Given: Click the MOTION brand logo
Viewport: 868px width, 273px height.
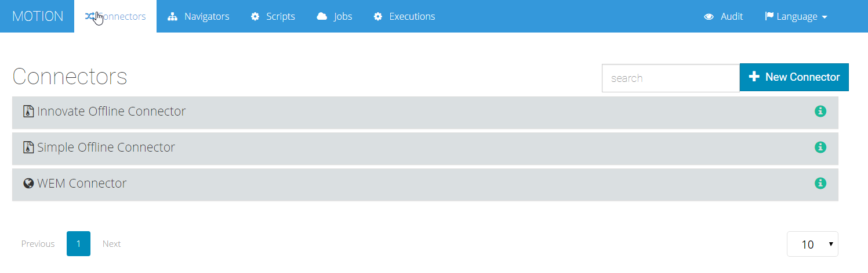Looking at the screenshot, I should (x=38, y=16).
